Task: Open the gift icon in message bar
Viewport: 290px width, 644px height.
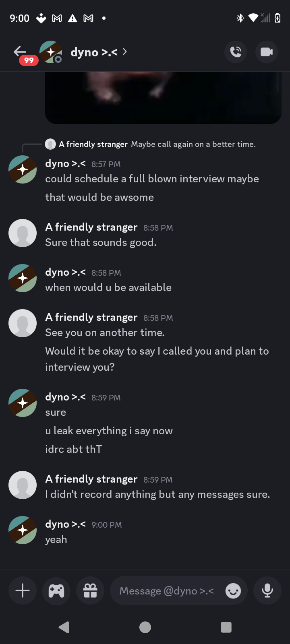Action: (90, 590)
